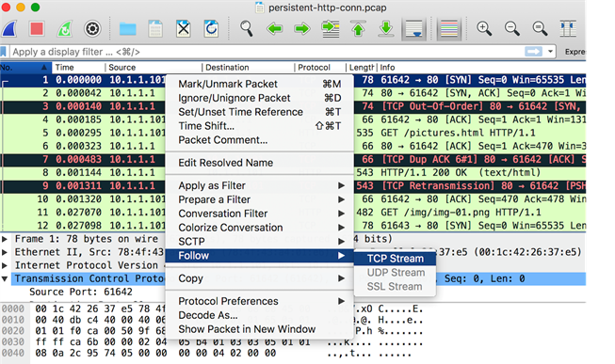This screenshot has width=615, height=364.
Task: Open the highlighted Follow submenu
Action: point(259,256)
